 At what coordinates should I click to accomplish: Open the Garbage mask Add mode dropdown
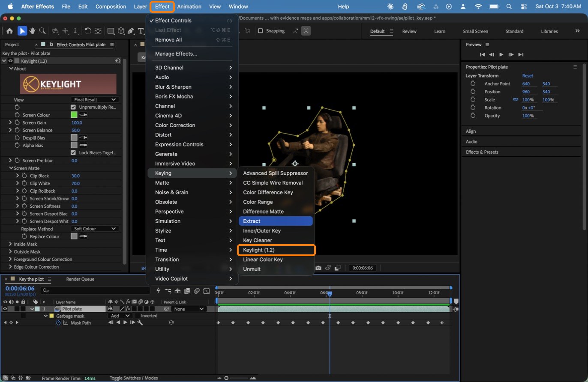120,316
